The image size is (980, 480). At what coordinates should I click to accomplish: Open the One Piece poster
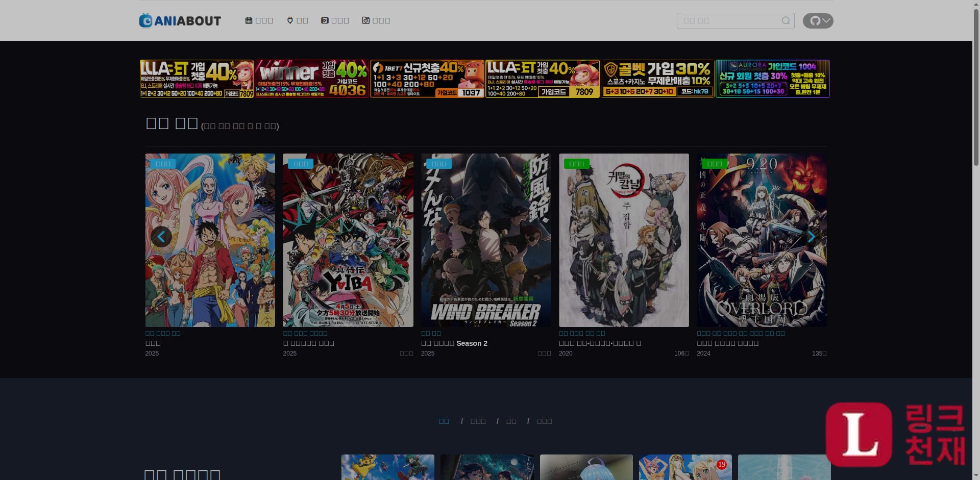pos(210,240)
